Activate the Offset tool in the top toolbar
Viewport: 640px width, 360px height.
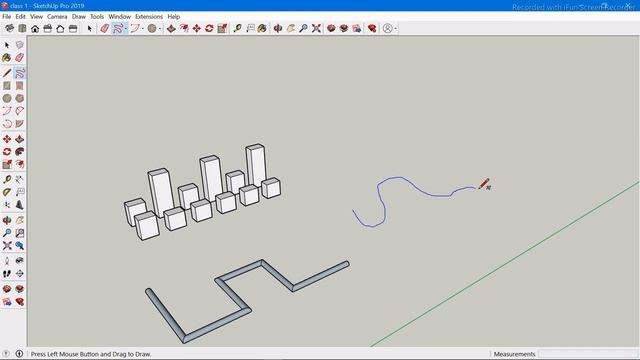coord(184,28)
